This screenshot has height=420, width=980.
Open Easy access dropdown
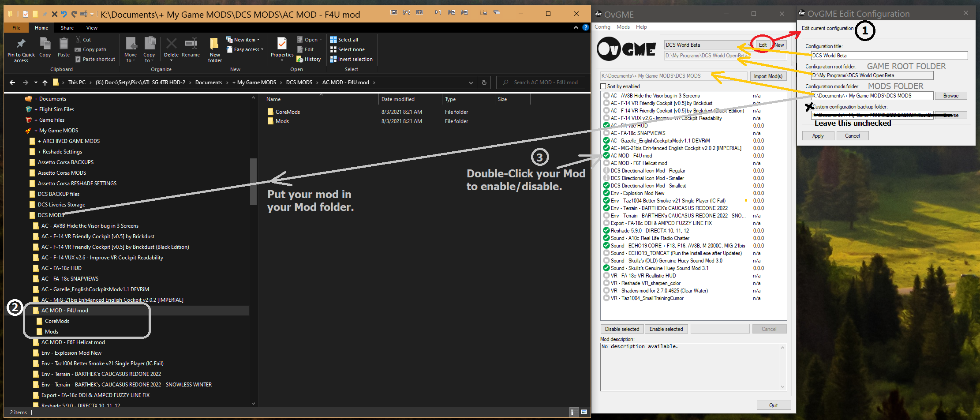click(245, 49)
